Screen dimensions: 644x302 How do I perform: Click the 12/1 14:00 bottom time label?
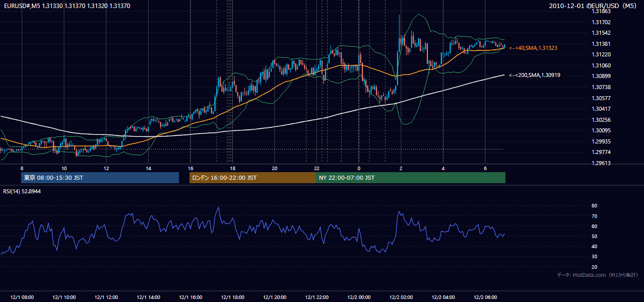pyautogui.click(x=148, y=297)
